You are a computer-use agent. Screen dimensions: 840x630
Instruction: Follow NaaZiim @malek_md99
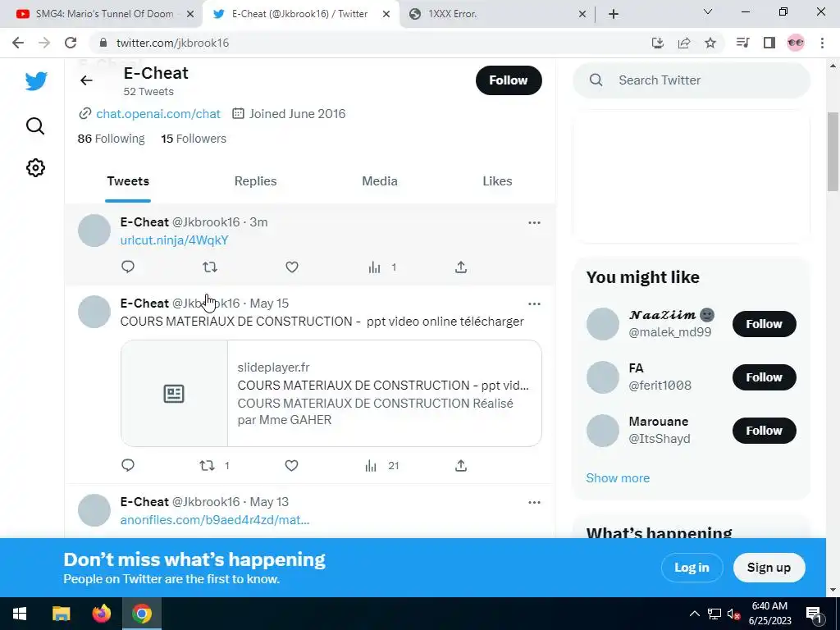click(x=764, y=324)
